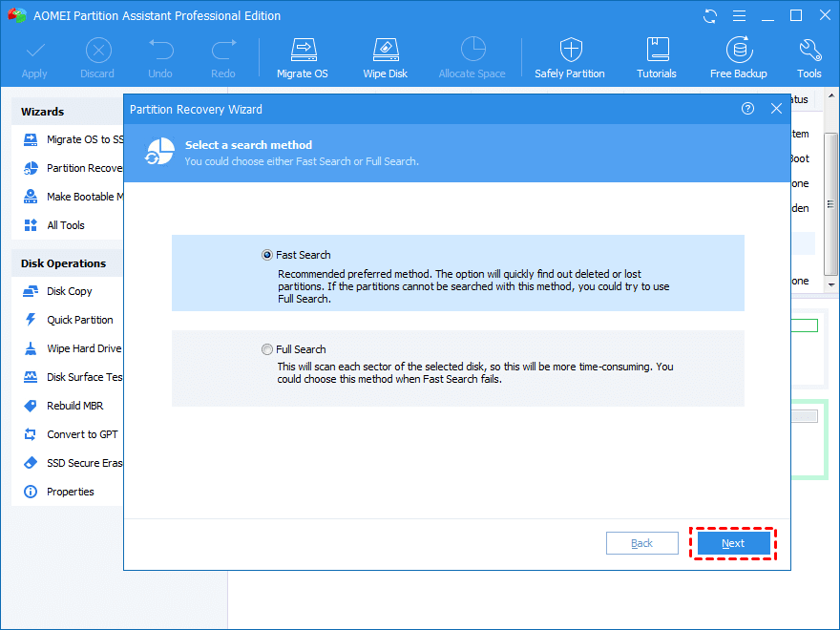The height and width of the screenshot is (630, 840).
Task: Select Quick Partition operation
Action: [68, 320]
